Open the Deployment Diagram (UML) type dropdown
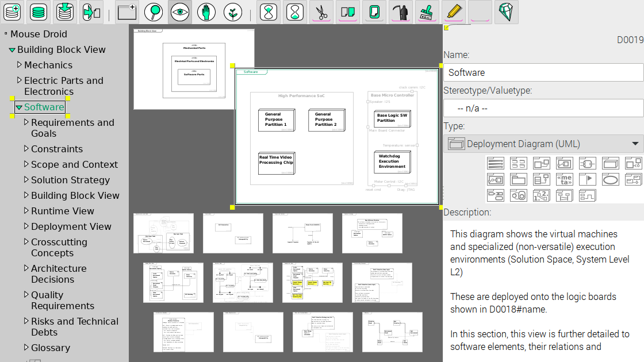Viewport: 644px width, 362px height. [543, 144]
